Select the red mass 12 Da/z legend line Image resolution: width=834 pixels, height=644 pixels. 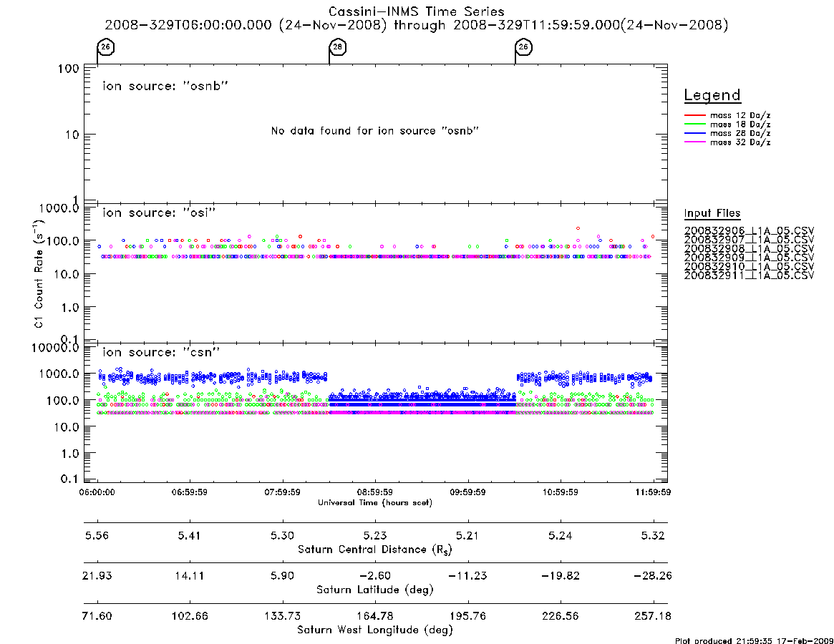(694, 115)
